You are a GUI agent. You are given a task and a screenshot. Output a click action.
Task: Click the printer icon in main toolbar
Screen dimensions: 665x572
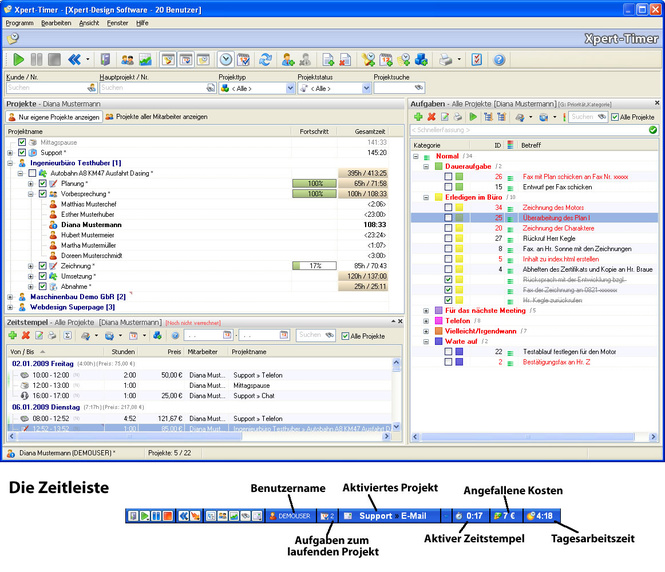point(445,60)
